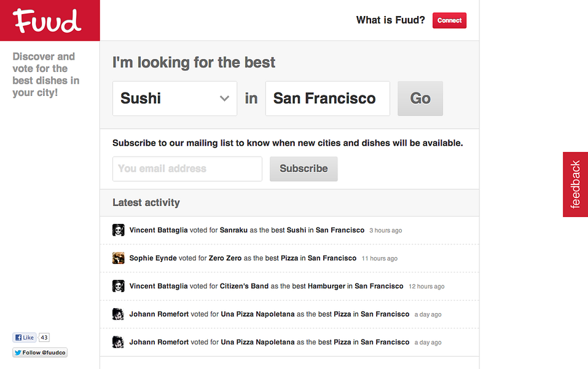Open the Sushi dish dropdown
The height and width of the screenshot is (369, 588).
tap(174, 98)
